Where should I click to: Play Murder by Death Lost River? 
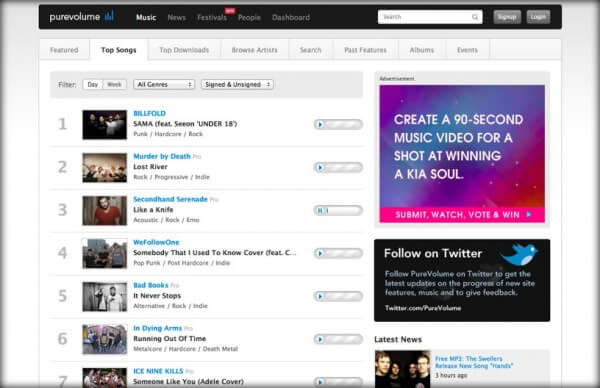tap(320, 167)
